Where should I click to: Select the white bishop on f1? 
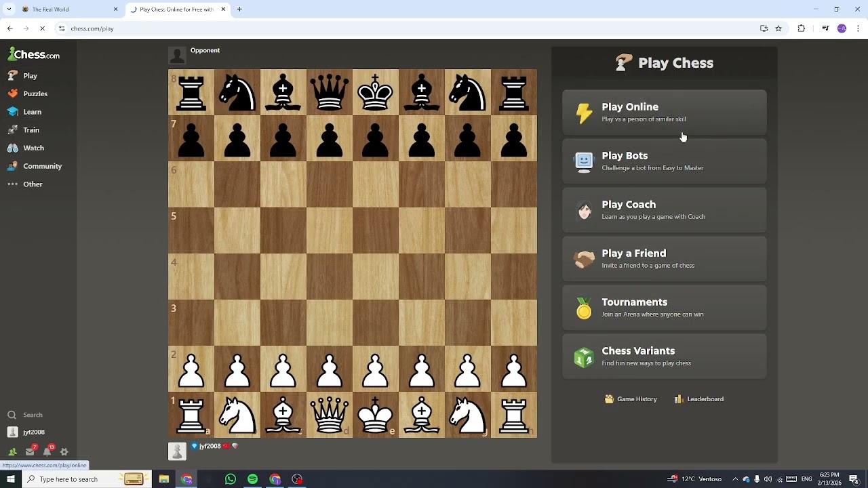tap(422, 415)
